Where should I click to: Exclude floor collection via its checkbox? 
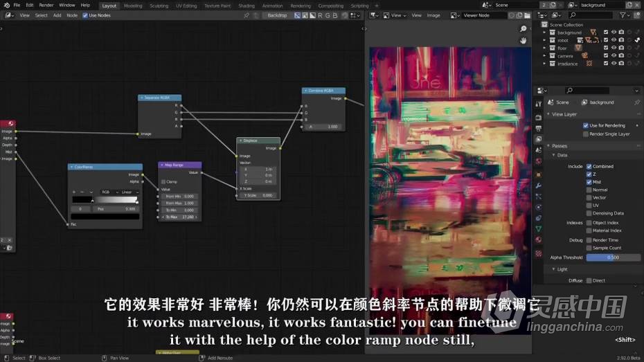(x=606, y=48)
